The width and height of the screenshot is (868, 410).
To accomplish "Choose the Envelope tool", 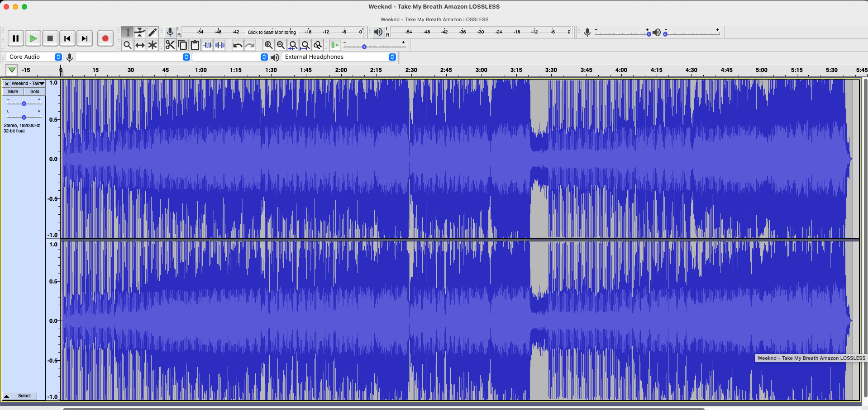I will (x=140, y=32).
